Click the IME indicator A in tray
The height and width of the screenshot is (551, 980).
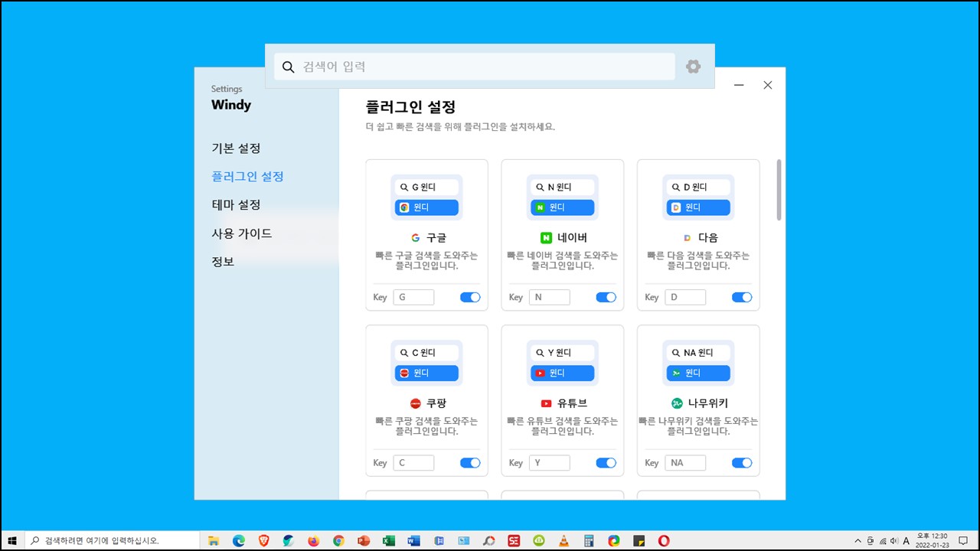coord(906,540)
